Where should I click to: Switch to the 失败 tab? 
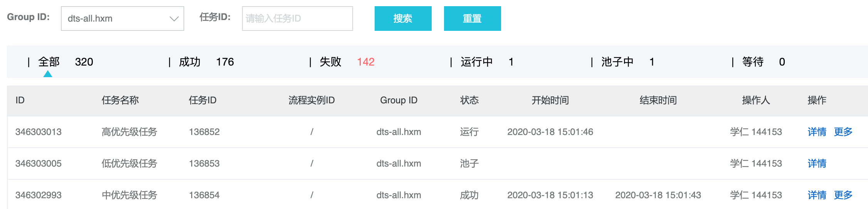tap(330, 62)
